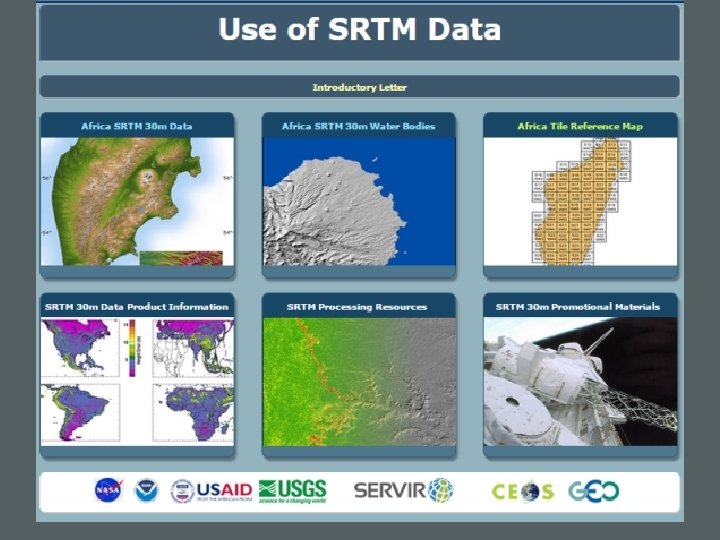Click the Madagascar tile grid map thumbnail
The width and height of the screenshot is (720, 540).
580,202
